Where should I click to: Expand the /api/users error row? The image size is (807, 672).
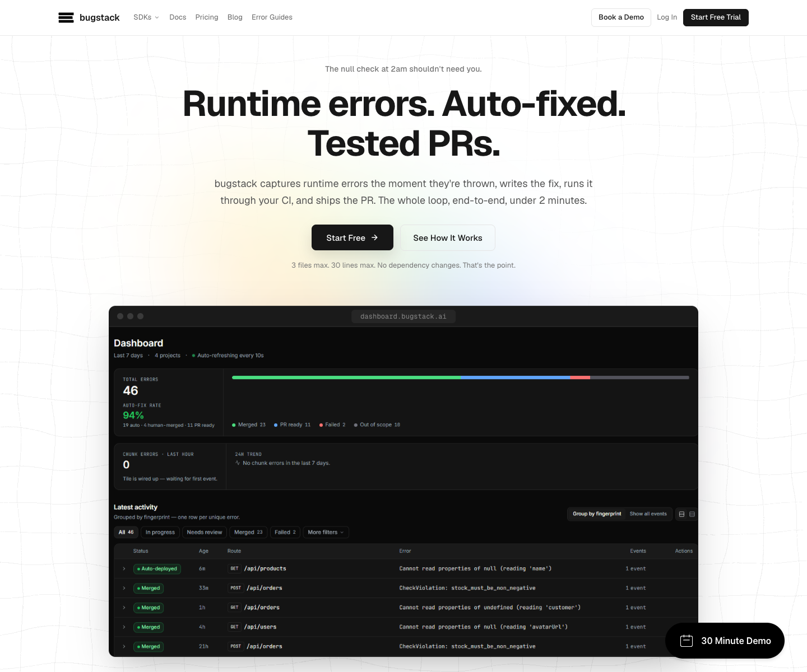click(x=124, y=627)
